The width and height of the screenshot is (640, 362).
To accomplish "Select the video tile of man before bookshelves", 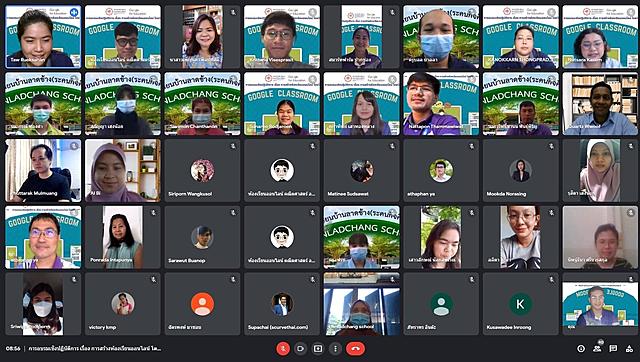I will tap(600, 104).
